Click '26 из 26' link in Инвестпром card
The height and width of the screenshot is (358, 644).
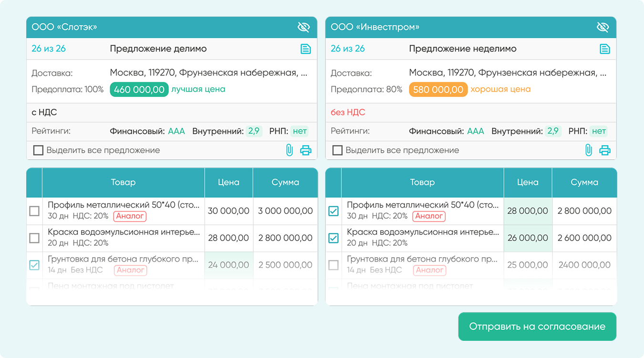click(348, 49)
